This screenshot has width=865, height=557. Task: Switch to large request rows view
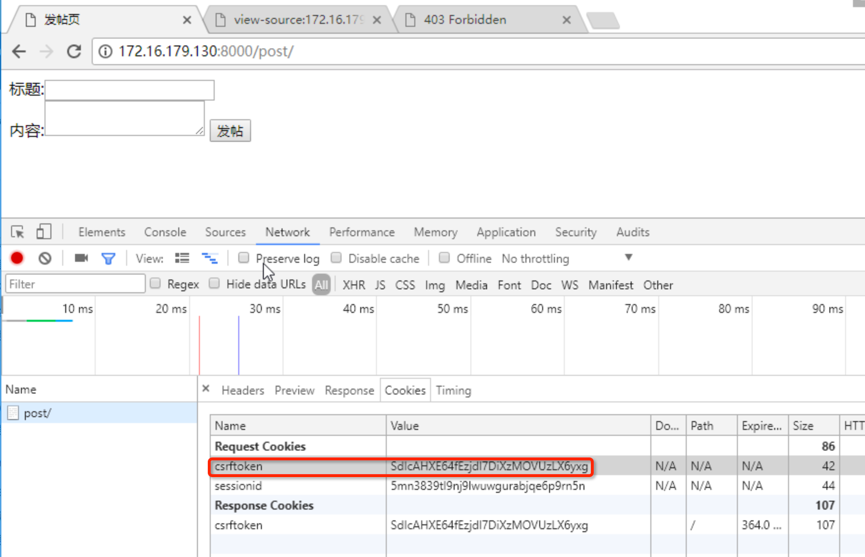182,258
